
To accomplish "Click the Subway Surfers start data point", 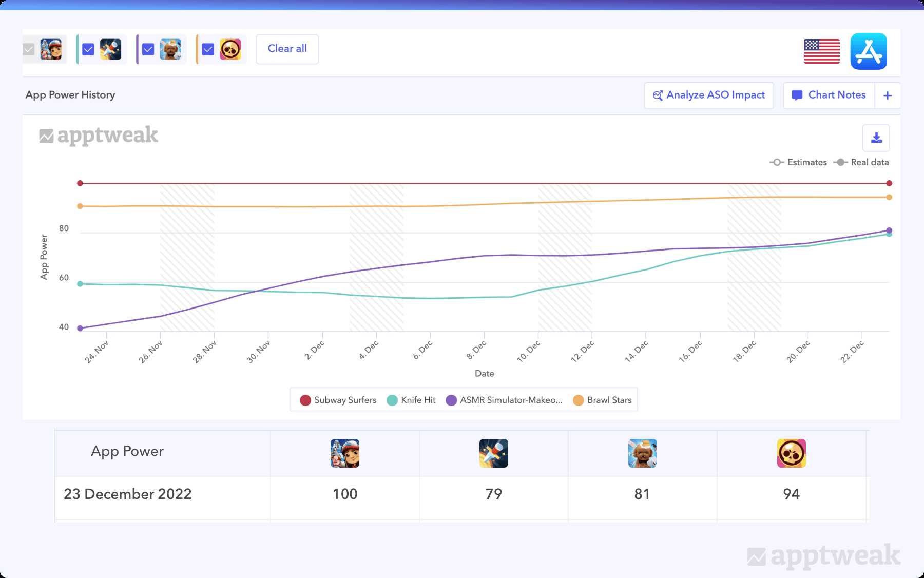I will tap(80, 183).
